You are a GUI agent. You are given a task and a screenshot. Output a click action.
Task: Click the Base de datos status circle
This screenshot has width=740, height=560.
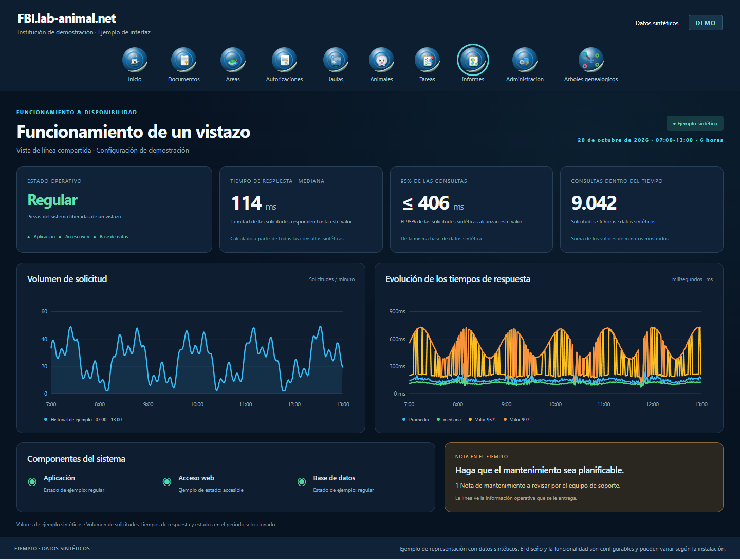tap(302, 482)
